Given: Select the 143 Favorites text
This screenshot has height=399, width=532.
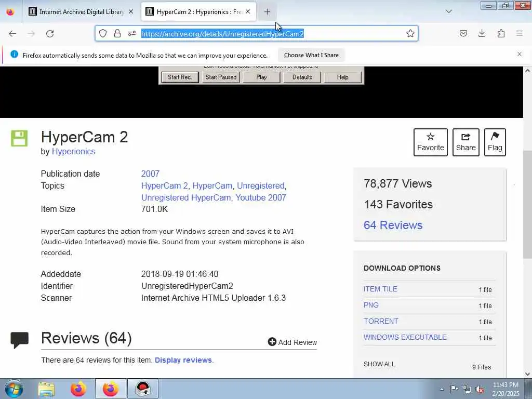Looking at the screenshot, I should coord(398,204).
